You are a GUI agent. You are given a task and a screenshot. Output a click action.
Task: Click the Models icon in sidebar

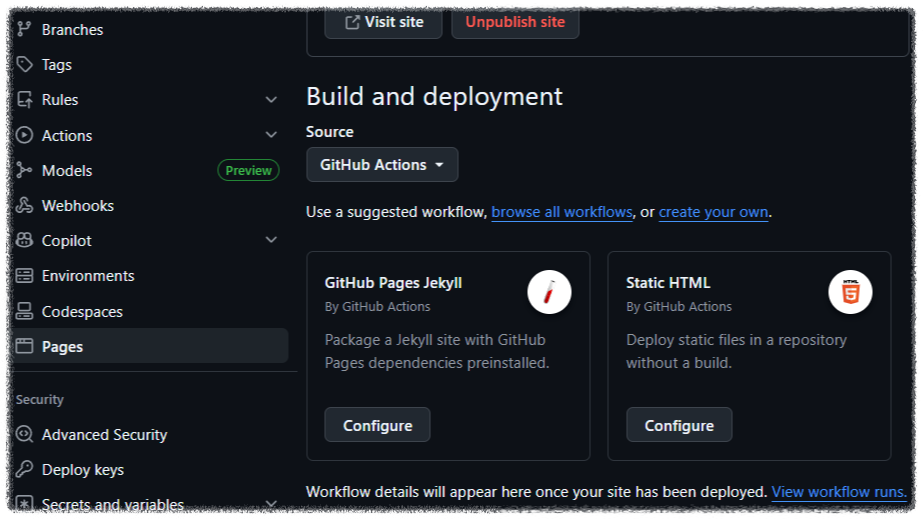24,170
